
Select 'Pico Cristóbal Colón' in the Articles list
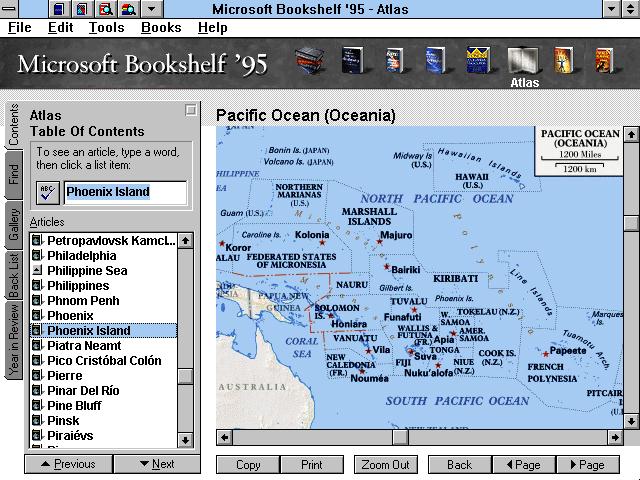point(104,360)
